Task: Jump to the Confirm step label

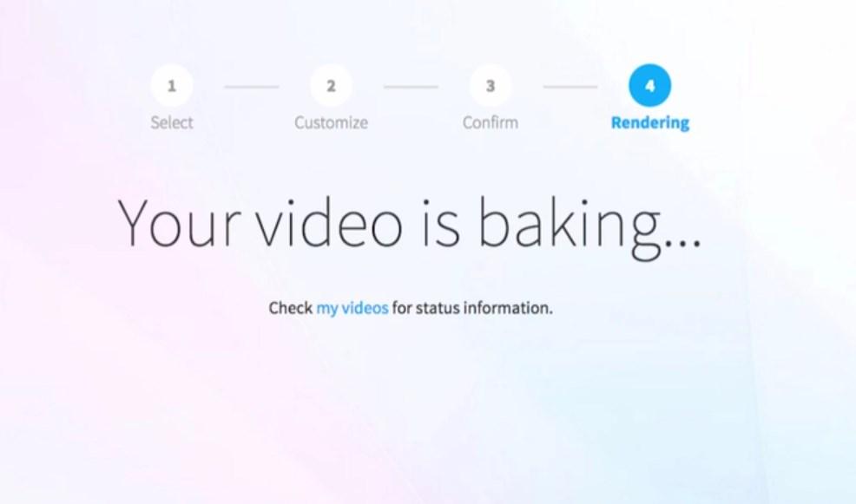Action: pyautogui.click(x=491, y=122)
